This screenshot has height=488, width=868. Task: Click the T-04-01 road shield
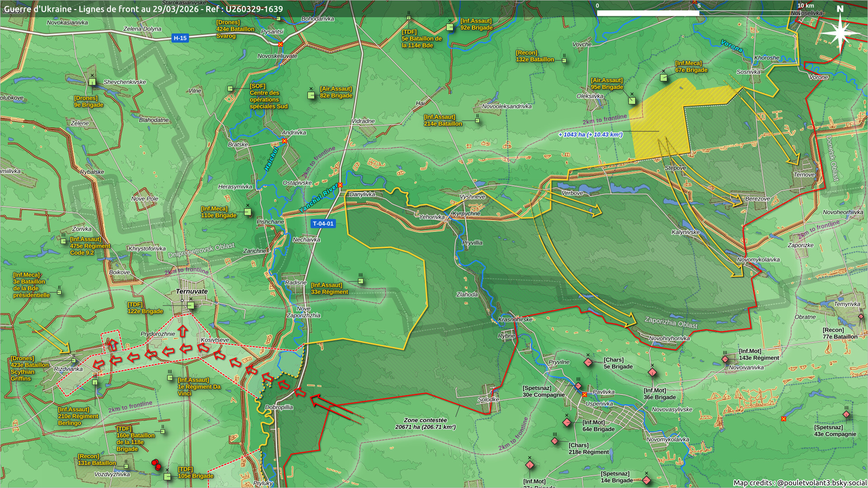(x=323, y=224)
